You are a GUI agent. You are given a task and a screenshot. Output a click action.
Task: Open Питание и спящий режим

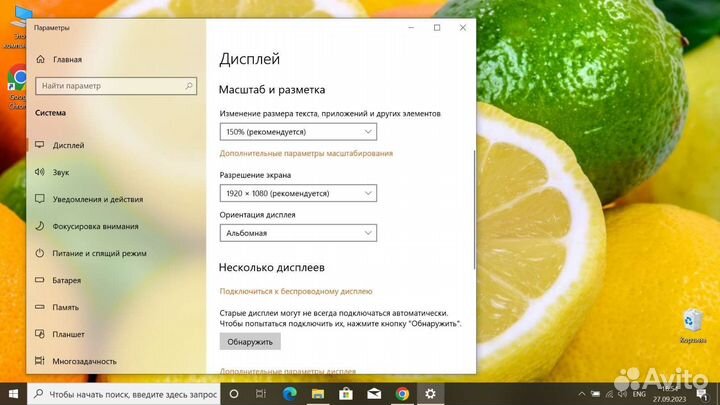pos(91,253)
